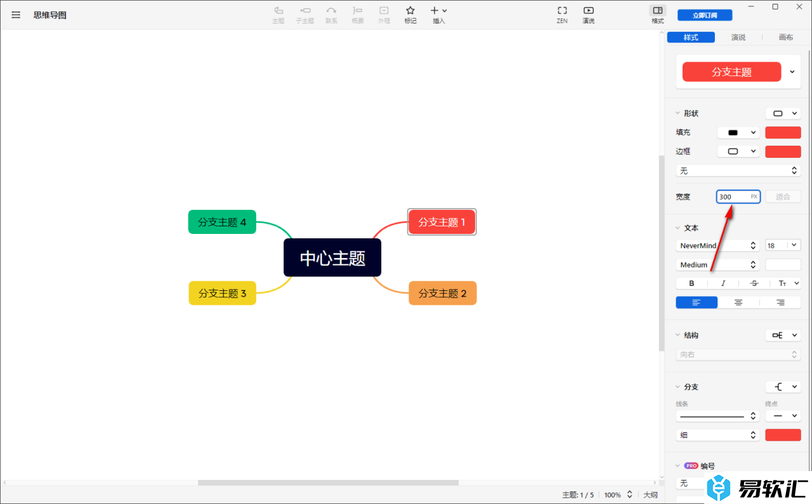The image size is (812, 504).
Task: Open the font size 18 dropdown
Action: [x=783, y=245]
